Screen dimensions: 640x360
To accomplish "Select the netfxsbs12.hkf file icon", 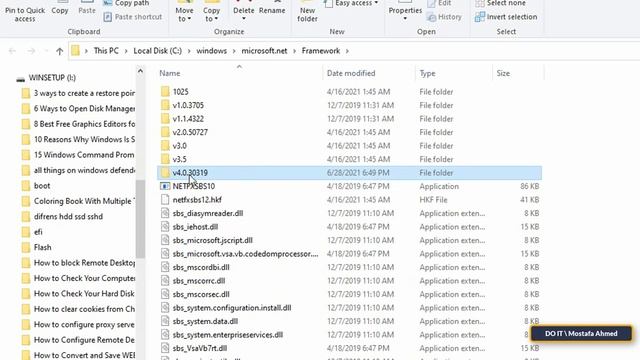I will coord(165,200).
